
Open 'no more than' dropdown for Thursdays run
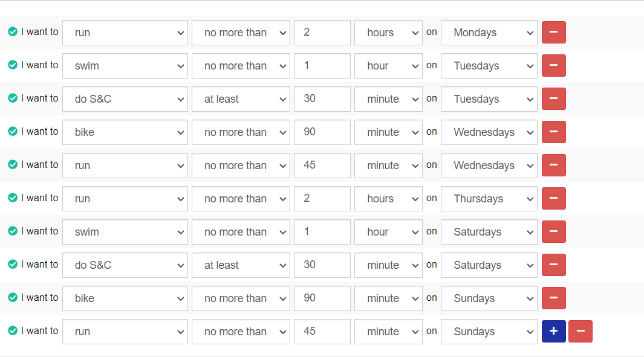point(241,199)
